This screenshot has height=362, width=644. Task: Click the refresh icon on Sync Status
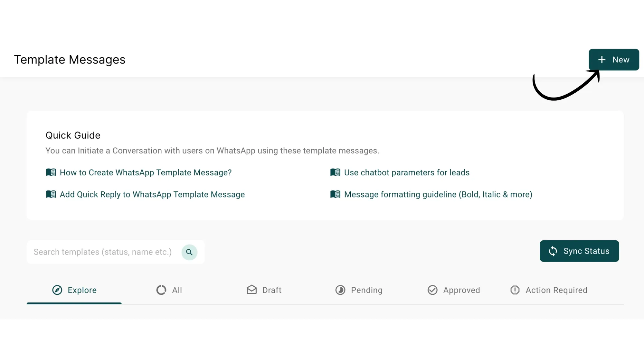tap(553, 251)
